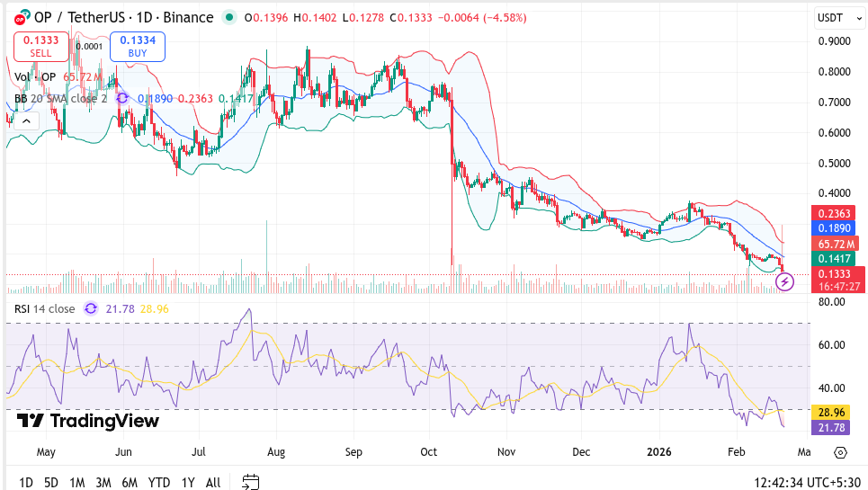This screenshot has height=490, width=868.
Task: Select the All time range
Action: click(x=213, y=482)
